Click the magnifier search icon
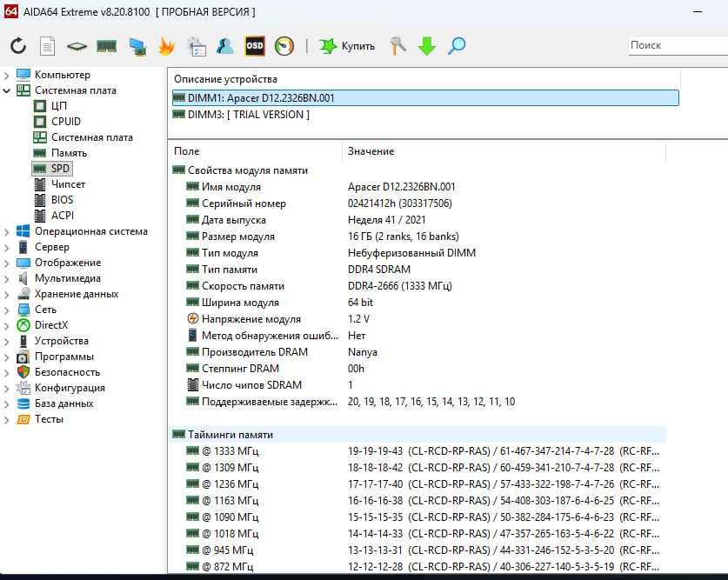This screenshot has width=728, height=580. 457,45
